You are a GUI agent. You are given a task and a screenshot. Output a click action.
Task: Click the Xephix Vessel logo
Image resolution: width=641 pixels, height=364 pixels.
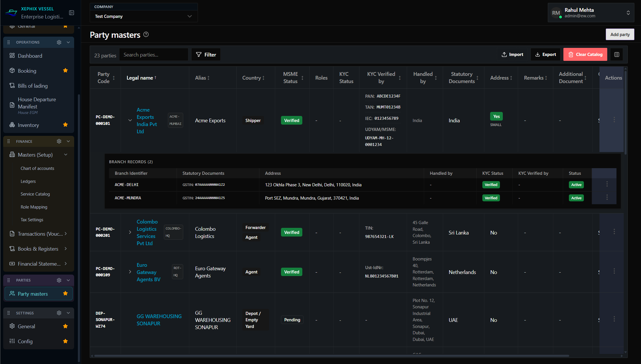11,12
